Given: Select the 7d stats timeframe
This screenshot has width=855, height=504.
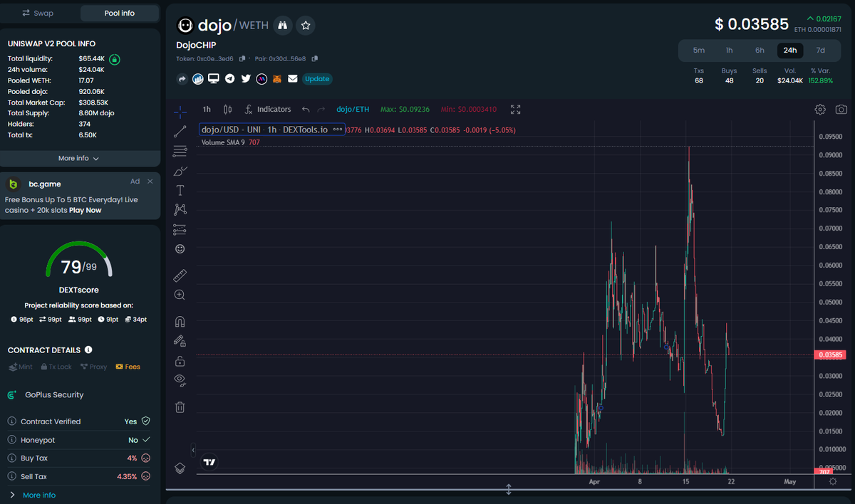Looking at the screenshot, I should [820, 51].
